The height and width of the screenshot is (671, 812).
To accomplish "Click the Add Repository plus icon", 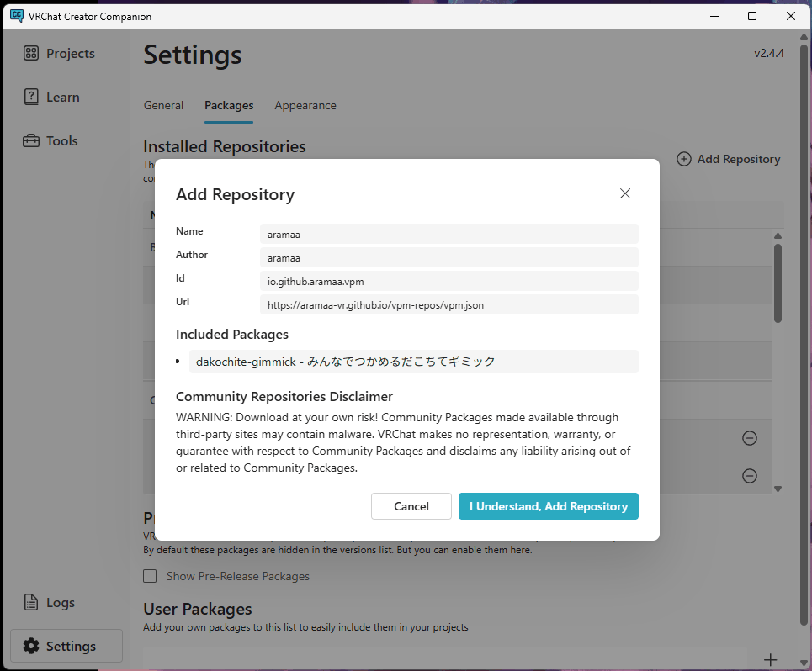I will 684,159.
